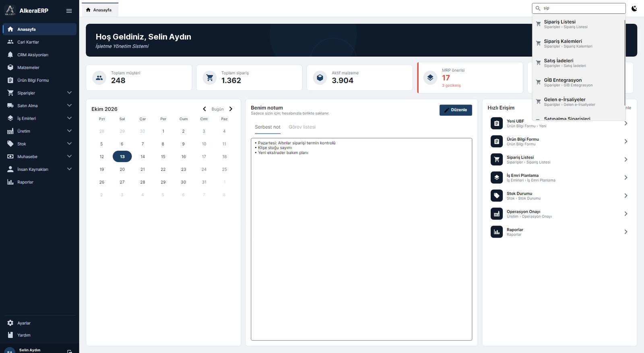Screen dimensions: 644x353
Task: Switch to the Serbest not tab
Action: tap(268, 127)
